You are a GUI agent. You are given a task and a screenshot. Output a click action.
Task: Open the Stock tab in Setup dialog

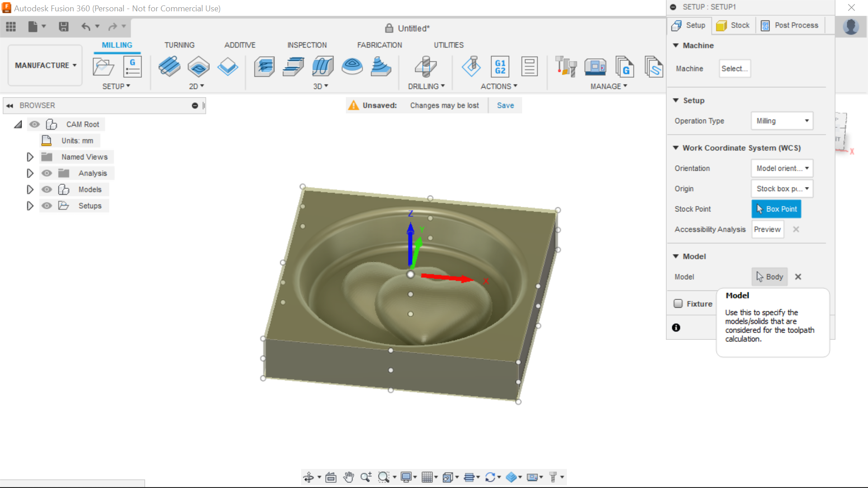pyautogui.click(x=733, y=25)
